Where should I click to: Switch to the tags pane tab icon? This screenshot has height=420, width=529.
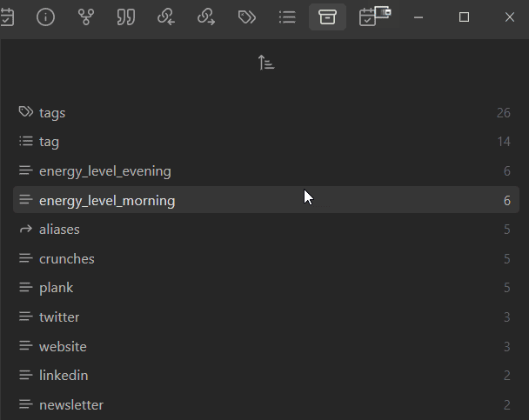pyautogui.click(x=246, y=17)
